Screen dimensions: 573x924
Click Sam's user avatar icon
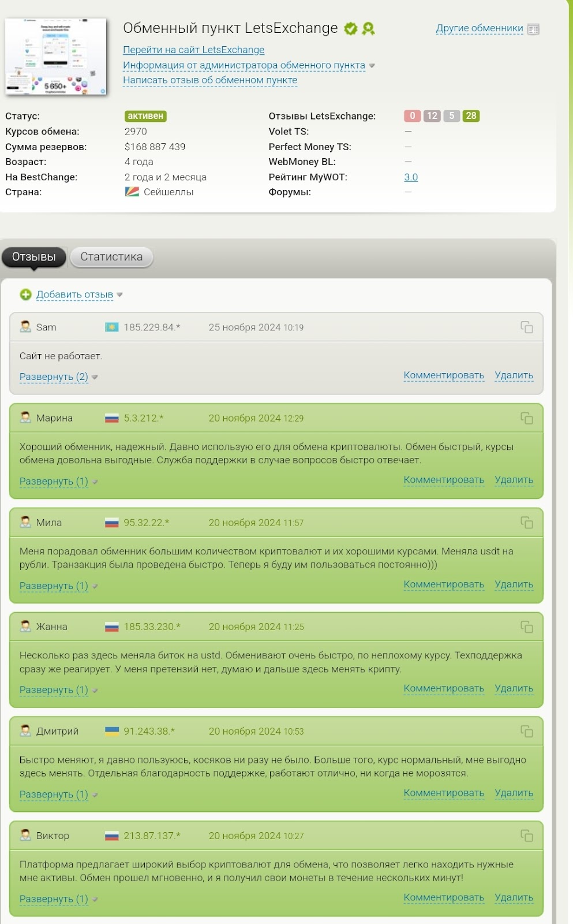click(25, 327)
